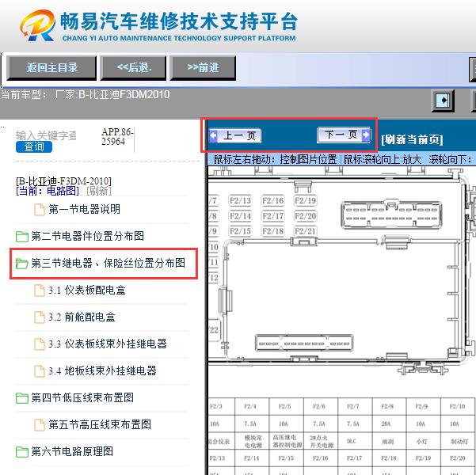Click the 当前：电路图 link
Image resolution: width=476 pixels, height=475 pixels.
(x=48, y=191)
